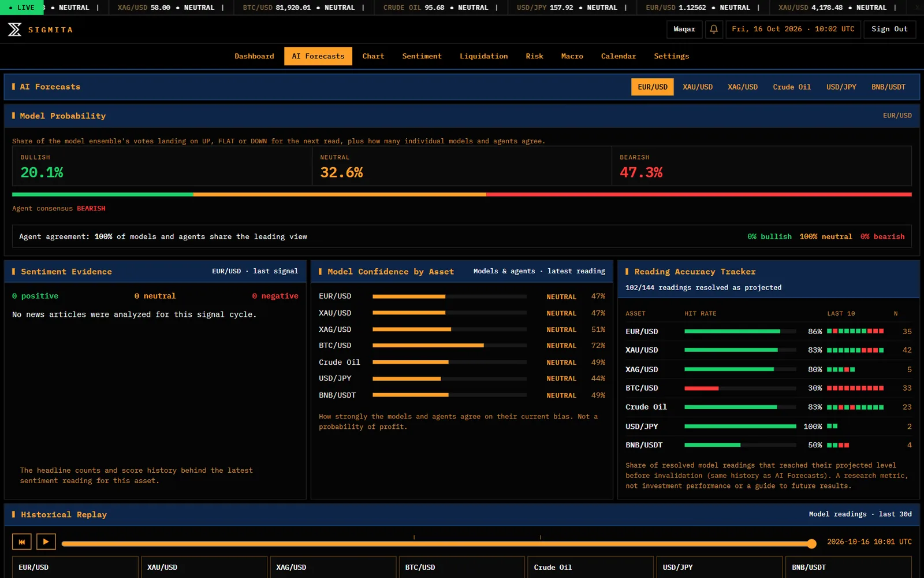This screenshot has height=578, width=924.
Task: Select XAU/USD asset forecast button
Action: 698,87
